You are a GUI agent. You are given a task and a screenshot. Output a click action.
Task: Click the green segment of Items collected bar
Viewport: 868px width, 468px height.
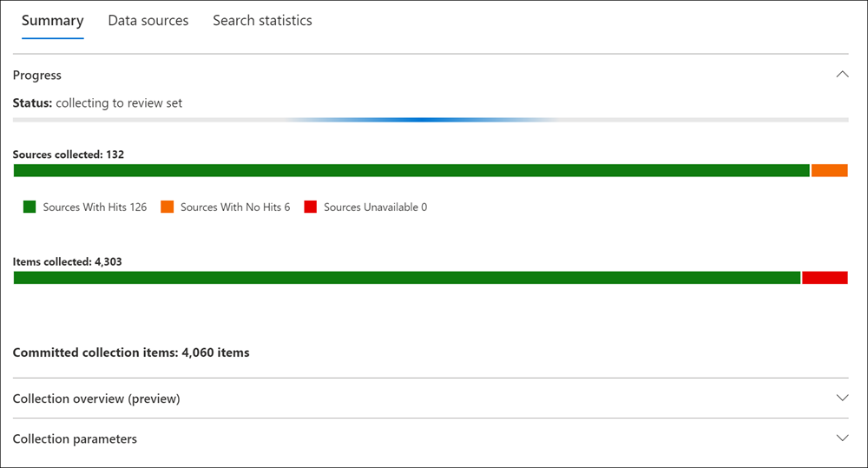406,278
